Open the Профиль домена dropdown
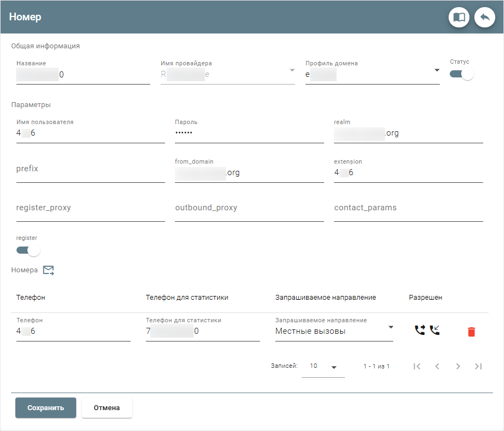Screen dimensions: 504x431 437,70
